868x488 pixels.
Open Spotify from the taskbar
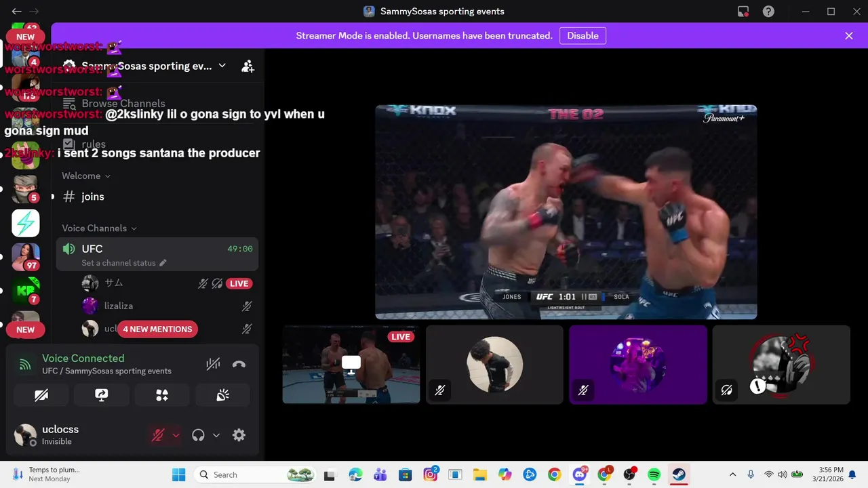coord(654,474)
